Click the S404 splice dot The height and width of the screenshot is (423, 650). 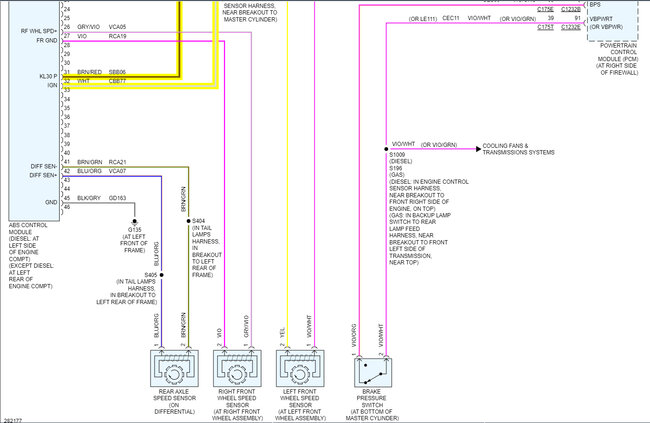point(189,221)
